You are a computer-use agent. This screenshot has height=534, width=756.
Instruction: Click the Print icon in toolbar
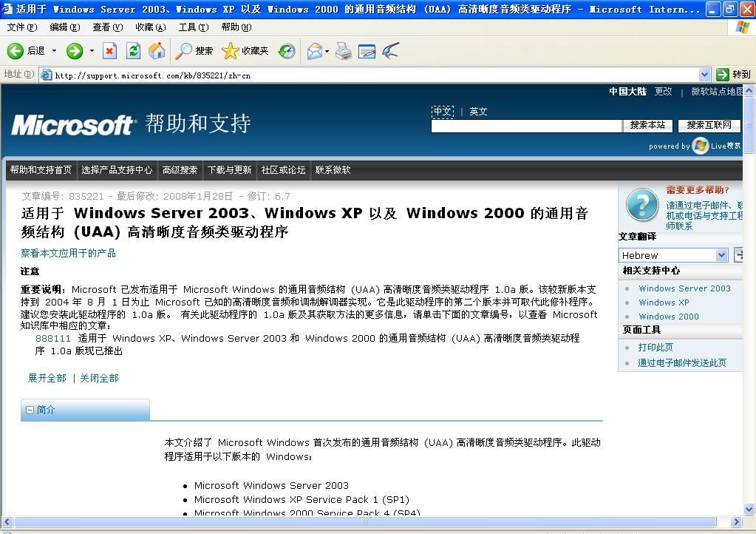[x=344, y=50]
